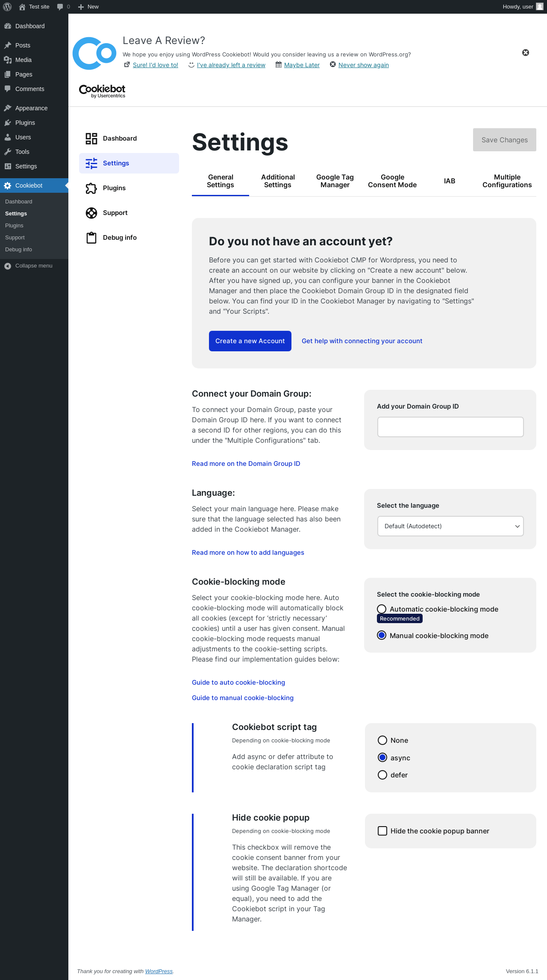The image size is (547, 980).
Task: Open Plugins in Cookiebot submenu
Action: pyautogui.click(x=14, y=226)
